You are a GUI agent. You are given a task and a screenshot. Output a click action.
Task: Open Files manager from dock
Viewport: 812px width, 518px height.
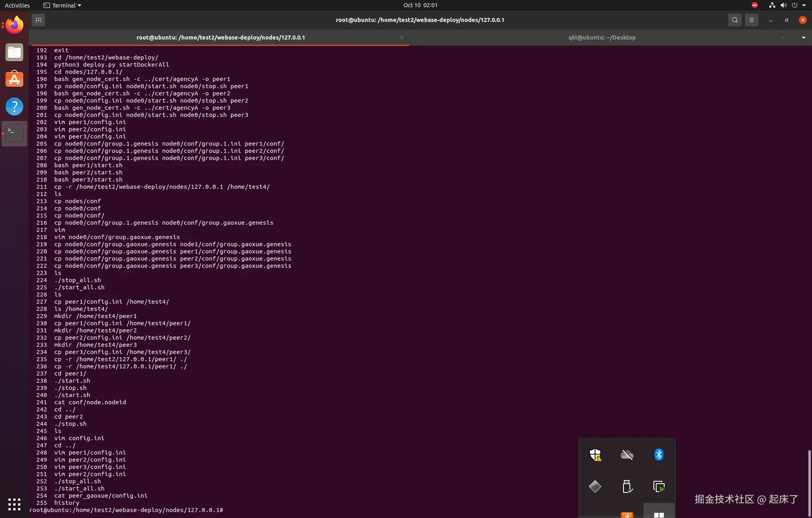14,53
